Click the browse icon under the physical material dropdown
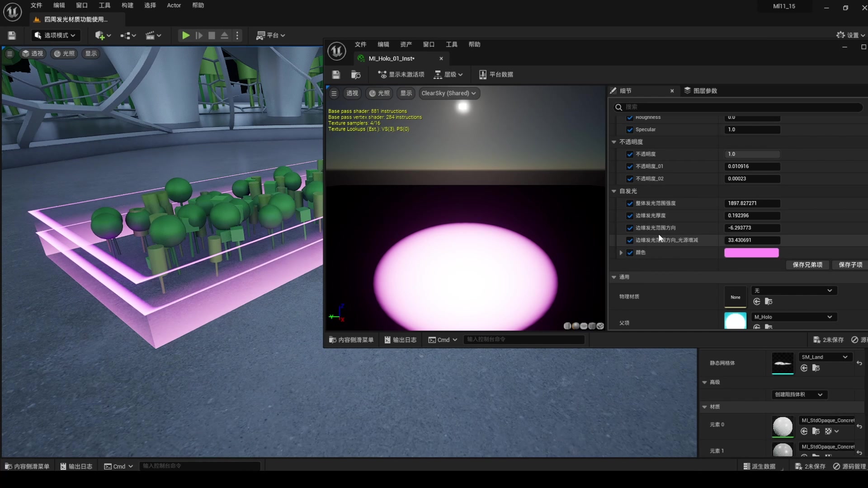 [769, 301]
